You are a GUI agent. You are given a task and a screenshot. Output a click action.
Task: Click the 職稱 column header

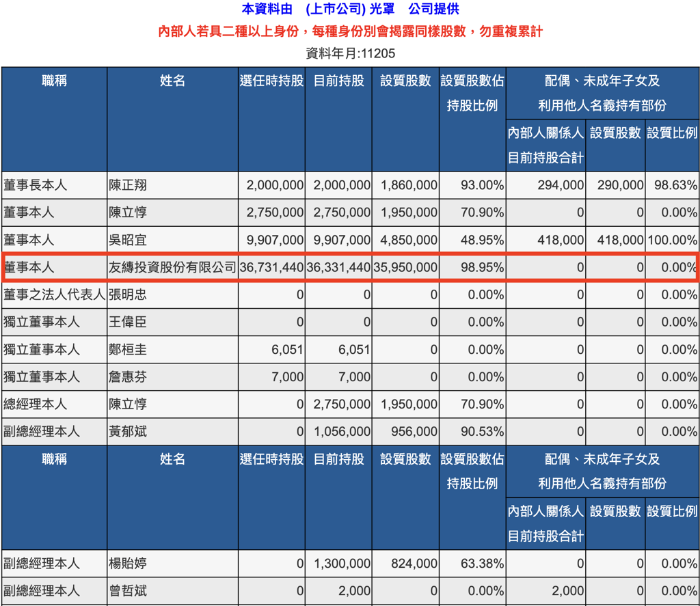click(x=54, y=81)
